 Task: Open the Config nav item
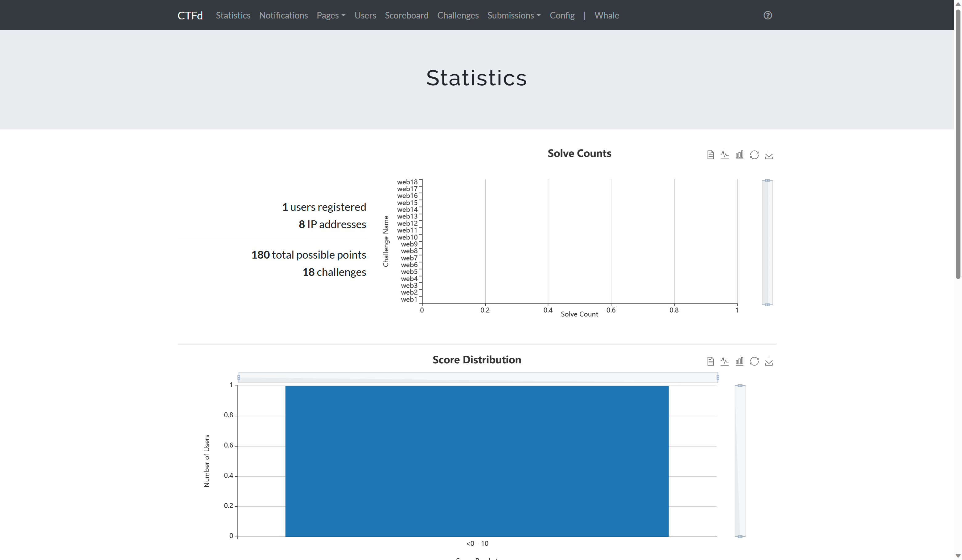[x=562, y=15]
